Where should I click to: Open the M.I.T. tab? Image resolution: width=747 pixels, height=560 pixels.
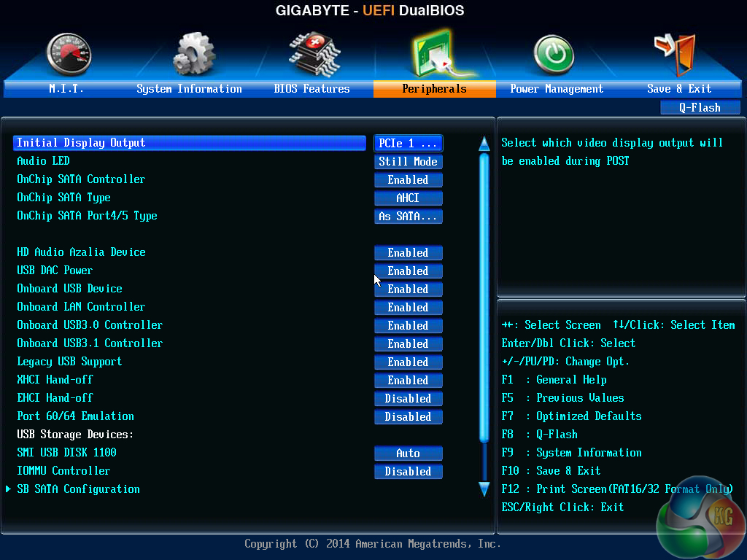point(66,88)
